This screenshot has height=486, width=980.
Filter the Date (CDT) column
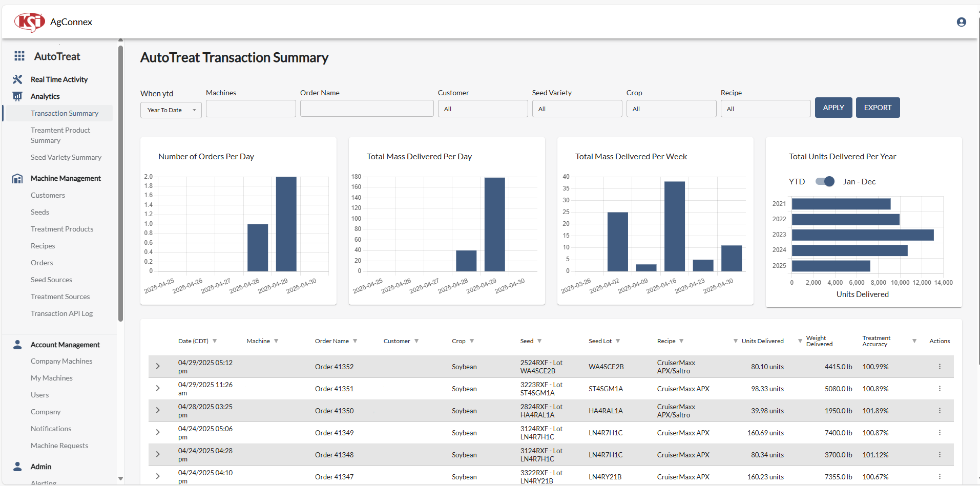pyautogui.click(x=215, y=341)
